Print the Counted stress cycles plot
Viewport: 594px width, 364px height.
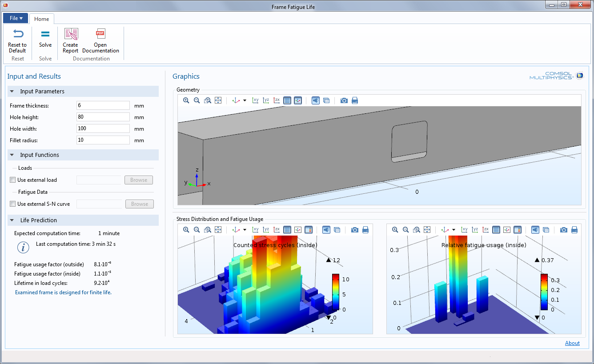pos(365,230)
